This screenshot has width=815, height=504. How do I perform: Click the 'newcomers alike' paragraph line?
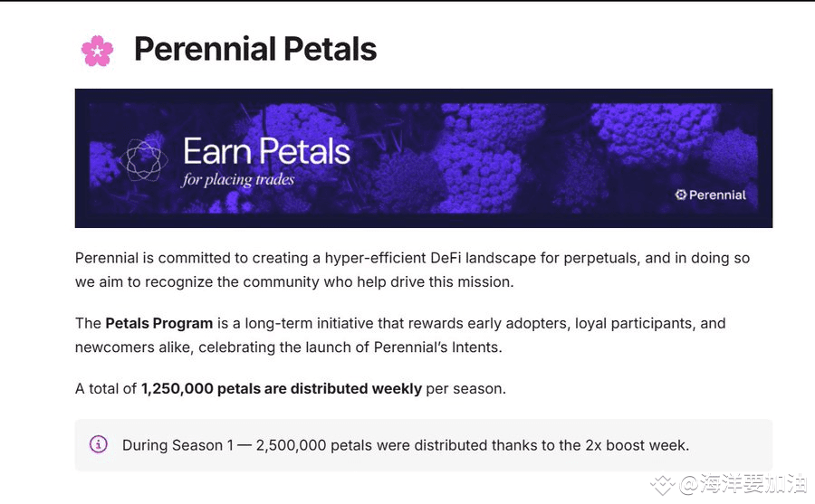[289, 347]
